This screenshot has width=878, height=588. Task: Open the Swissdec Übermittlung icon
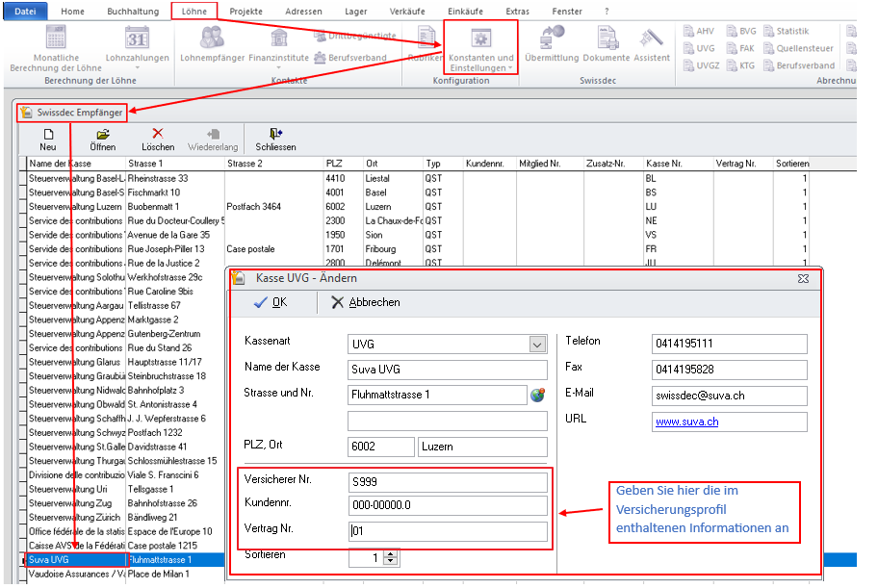click(552, 38)
